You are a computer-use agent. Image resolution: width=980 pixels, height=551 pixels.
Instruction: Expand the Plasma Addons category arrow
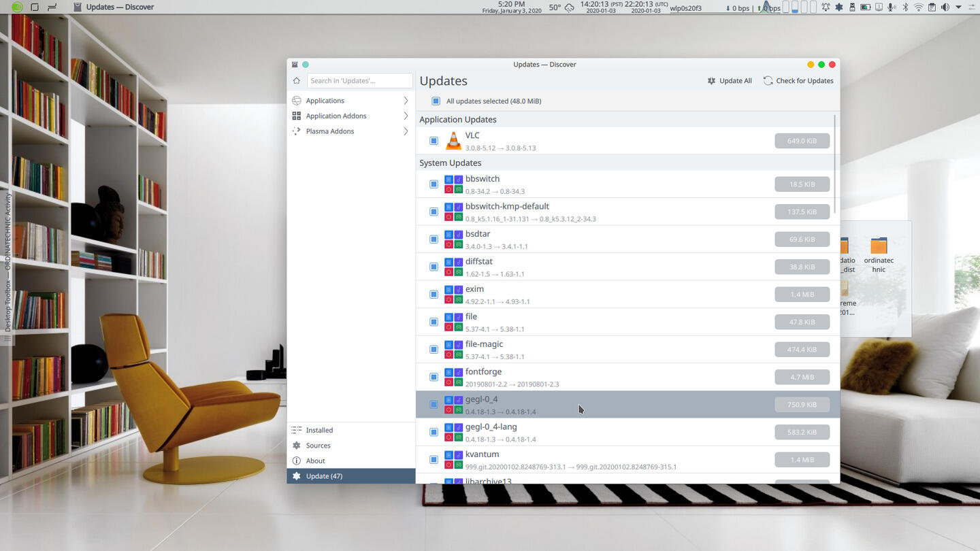pyautogui.click(x=406, y=131)
